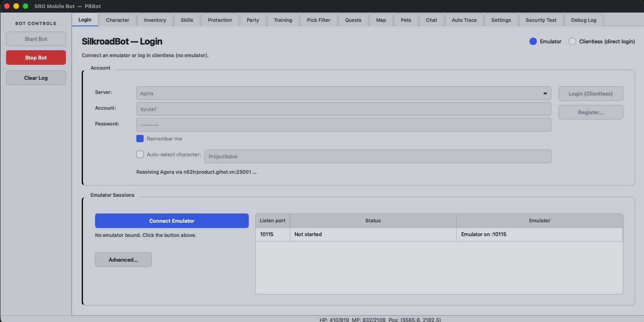Clear the log with Clear Log

point(36,78)
